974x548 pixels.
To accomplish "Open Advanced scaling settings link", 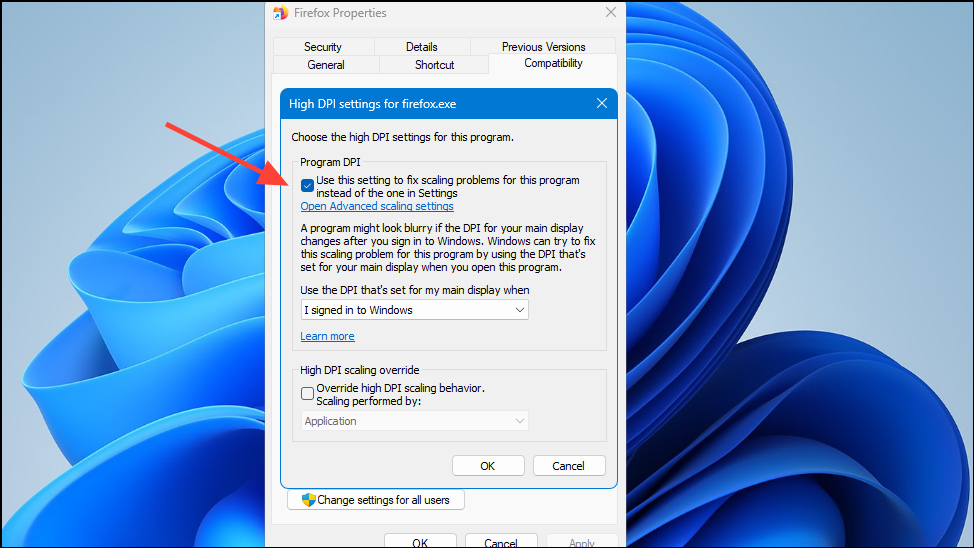I will click(x=377, y=206).
